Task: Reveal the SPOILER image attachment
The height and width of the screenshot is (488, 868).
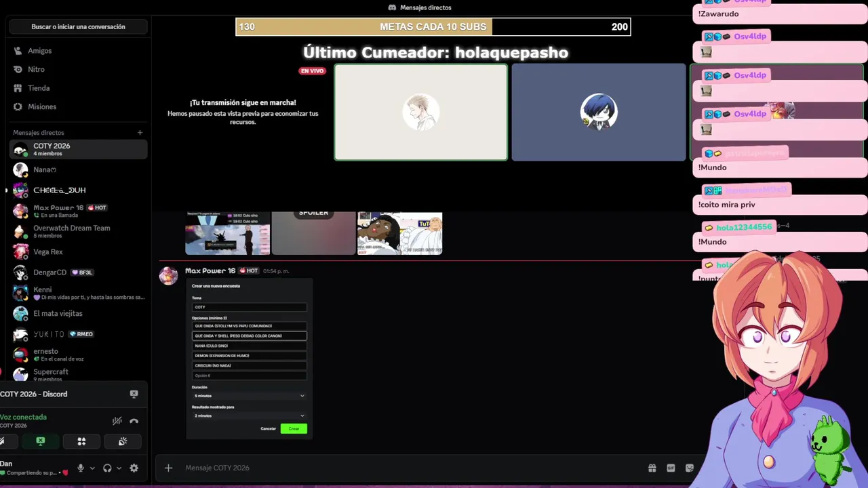Action: click(x=313, y=232)
